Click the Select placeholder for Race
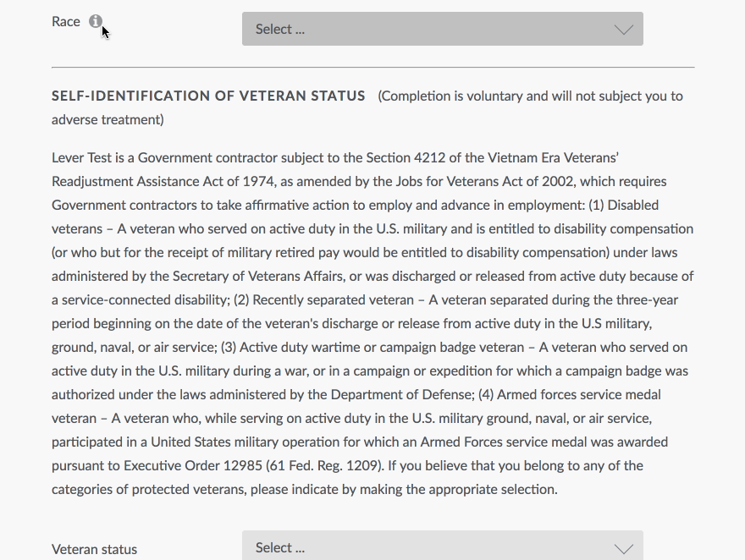Screen dimensions: 745x560 [x=279, y=28]
